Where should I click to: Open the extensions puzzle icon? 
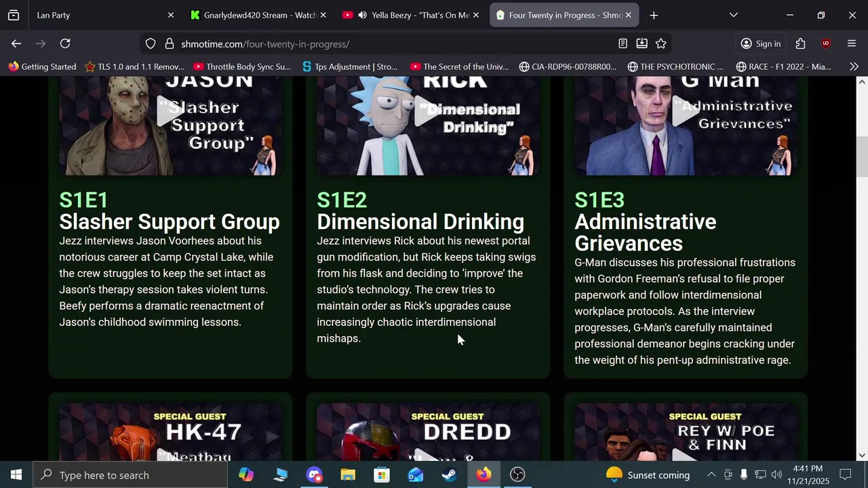800,43
